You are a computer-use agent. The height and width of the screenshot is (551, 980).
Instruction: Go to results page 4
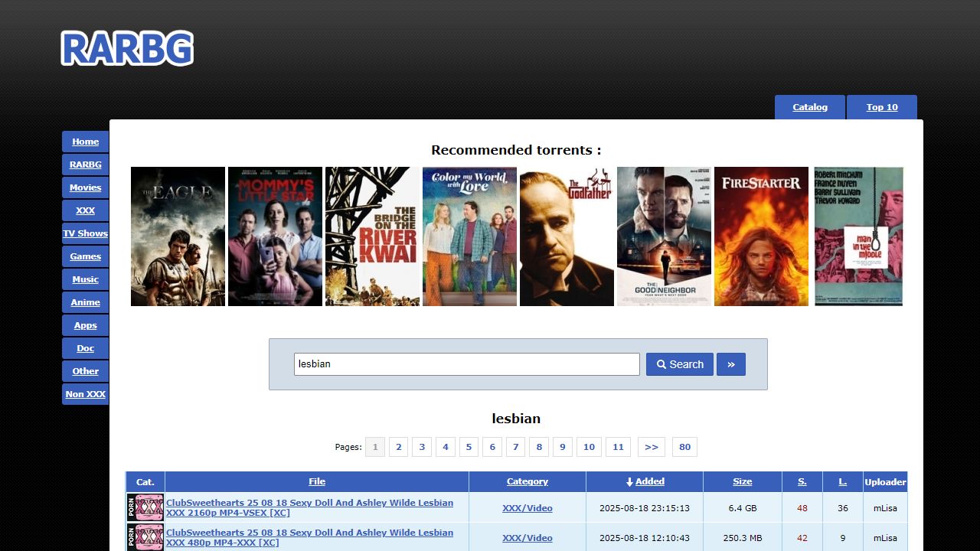click(x=446, y=447)
